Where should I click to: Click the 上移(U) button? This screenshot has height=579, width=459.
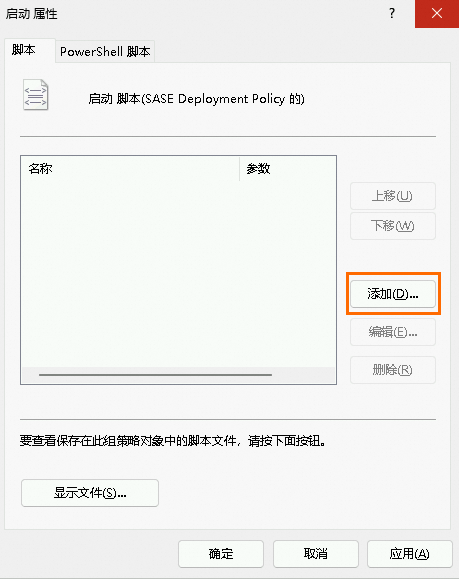393,196
